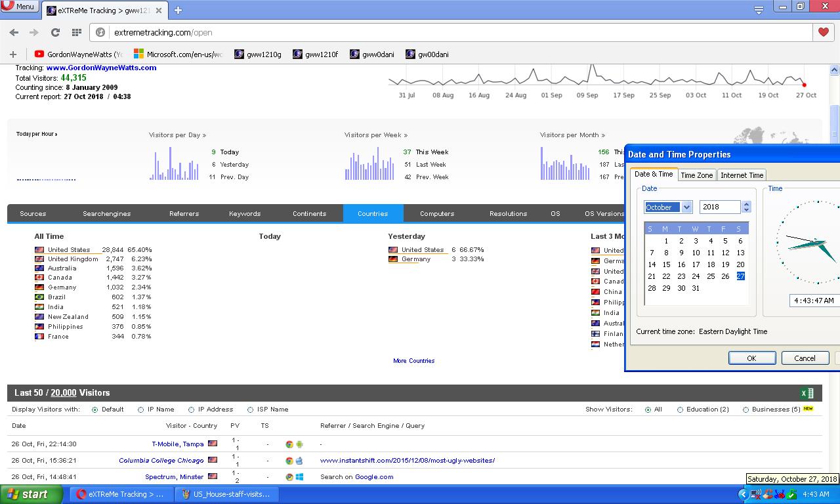This screenshot has width=840, height=504.
Task: Expand Visitors per Week report
Action: (x=375, y=135)
